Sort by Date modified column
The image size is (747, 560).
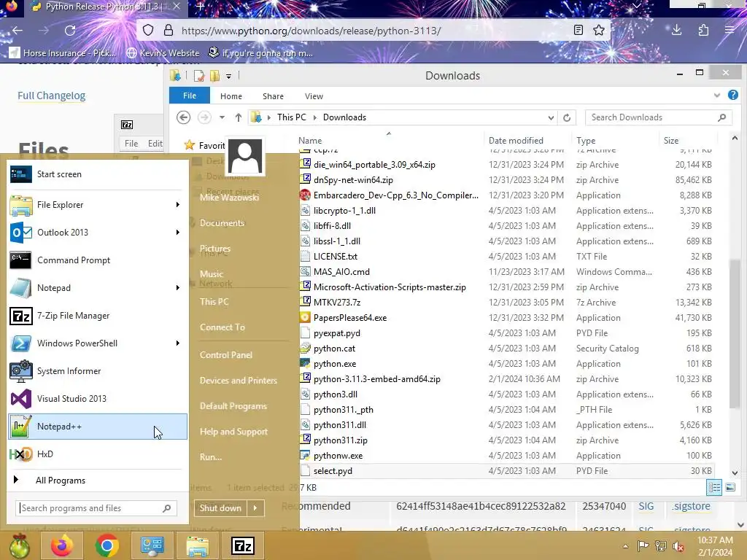click(516, 141)
